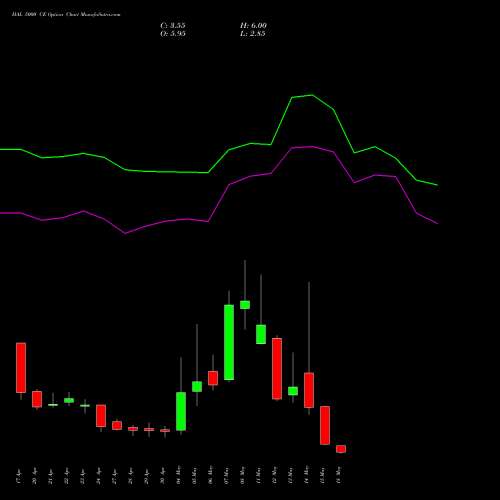Image resolution: width=500 pixels, height=500 pixels.
Task: Click the low value L: 2.85
Action: (x=253, y=33)
